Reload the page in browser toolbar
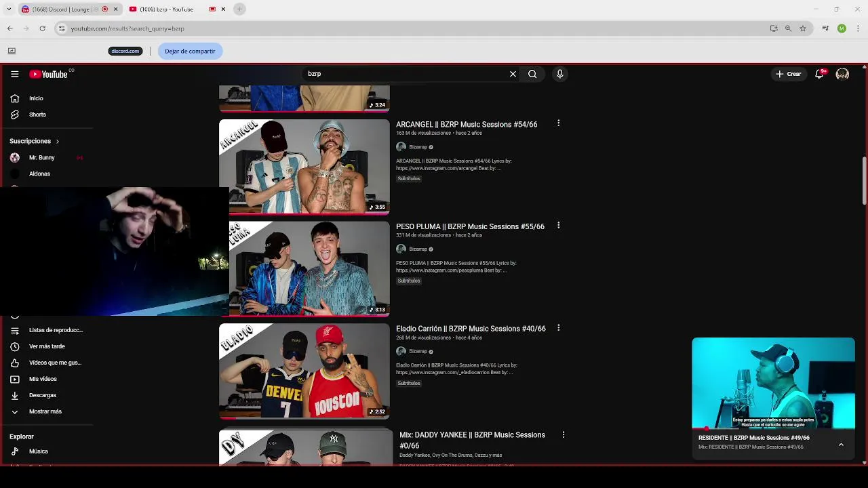This screenshot has width=868, height=488. (42, 28)
